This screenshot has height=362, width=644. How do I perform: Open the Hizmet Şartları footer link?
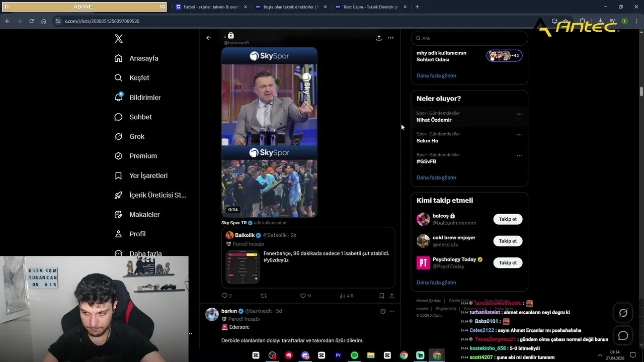pos(429,301)
